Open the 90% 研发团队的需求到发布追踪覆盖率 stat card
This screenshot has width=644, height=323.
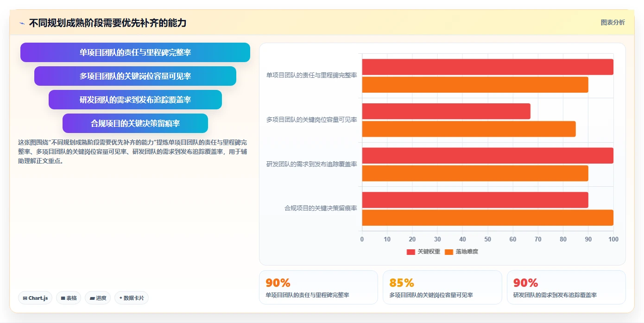[x=566, y=287]
